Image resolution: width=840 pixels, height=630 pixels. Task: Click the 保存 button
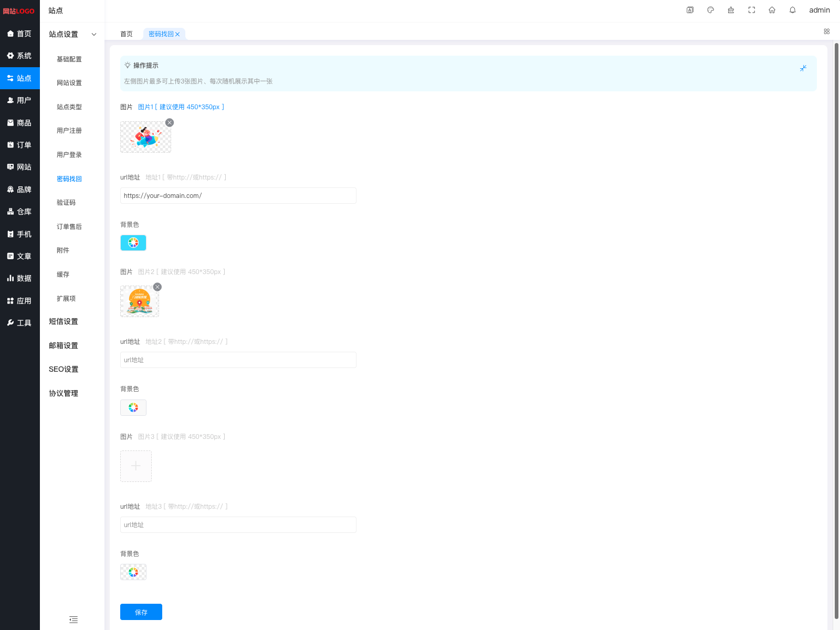click(141, 612)
